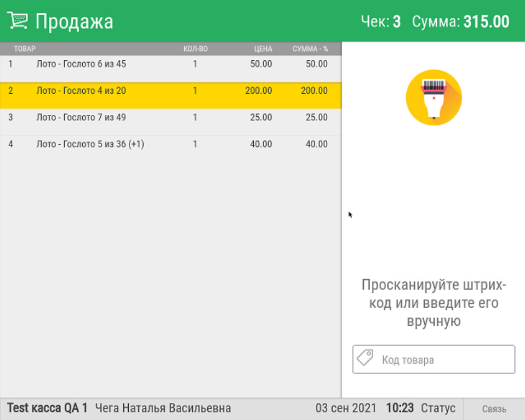The width and height of the screenshot is (525, 420).
Task: Click 'Test касса QA 1' in status bar
Action: 47,408
